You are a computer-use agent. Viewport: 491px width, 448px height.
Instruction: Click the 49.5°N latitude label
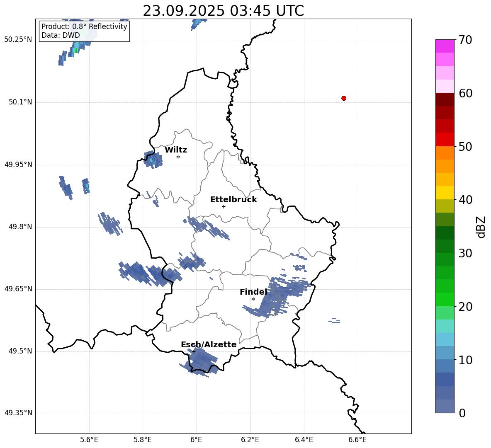[x=20, y=351]
